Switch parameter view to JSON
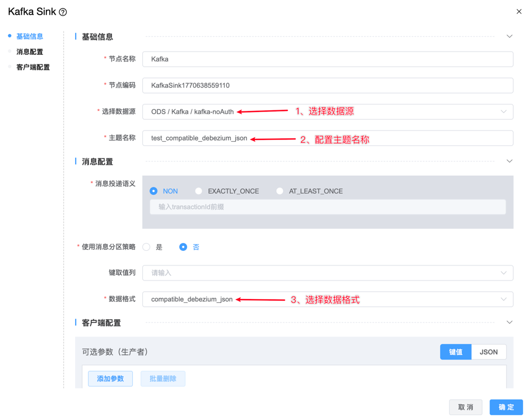Screen dimensions: 531x420 pos(488,352)
